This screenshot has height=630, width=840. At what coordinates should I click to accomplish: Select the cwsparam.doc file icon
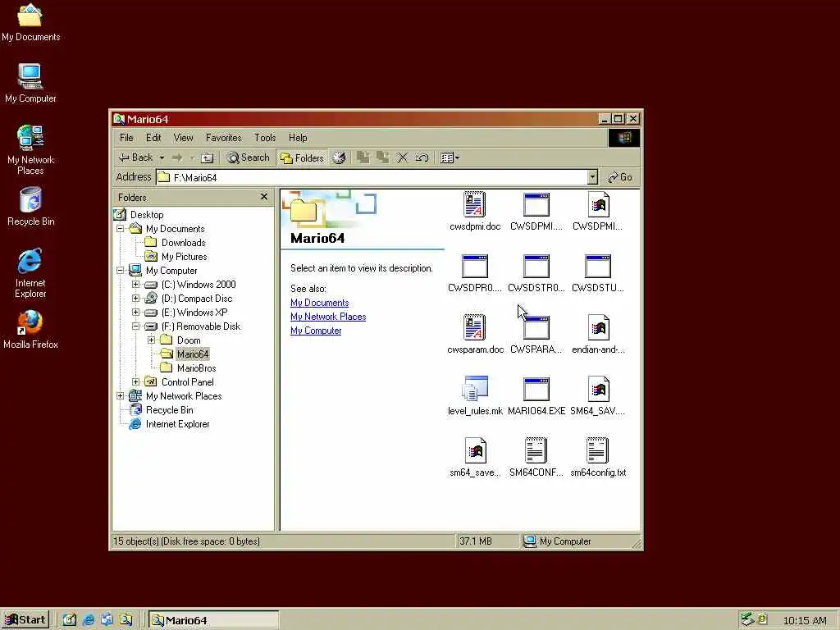(x=475, y=327)
